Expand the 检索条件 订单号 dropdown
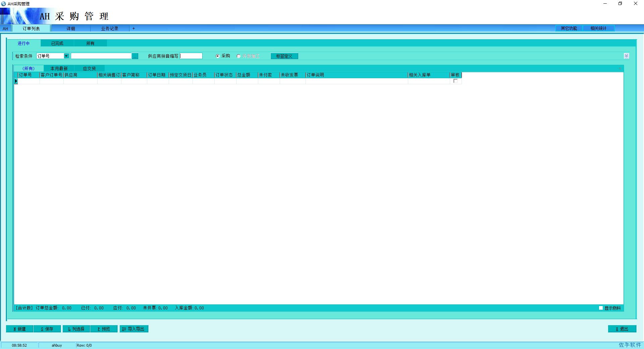 [x=66, y=56]
